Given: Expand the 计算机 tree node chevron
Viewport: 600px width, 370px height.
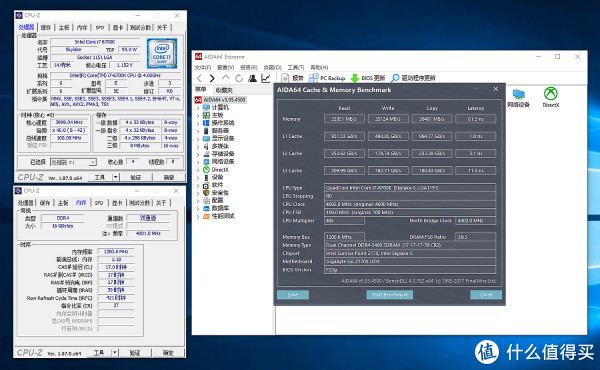Looking at the screenshot, I should coord(198,108).
